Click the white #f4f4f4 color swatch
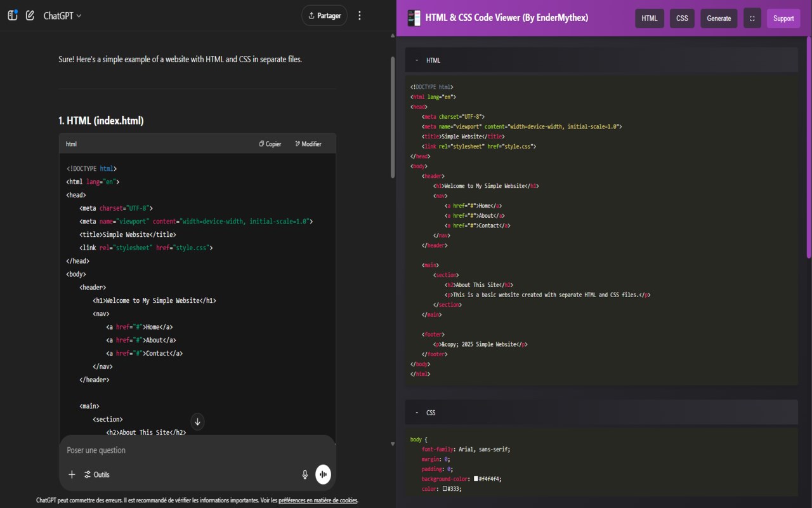812x508 pixels. (x=476, y=479)
